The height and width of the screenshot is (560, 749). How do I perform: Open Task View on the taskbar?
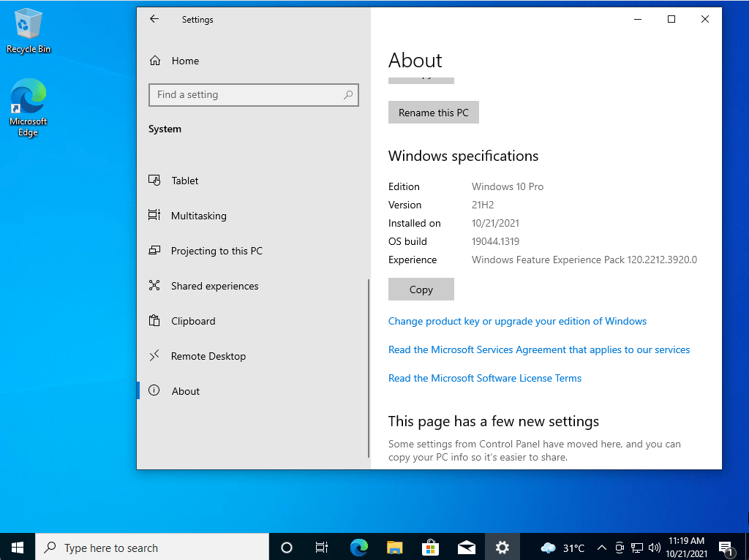(x=322, y=547)
